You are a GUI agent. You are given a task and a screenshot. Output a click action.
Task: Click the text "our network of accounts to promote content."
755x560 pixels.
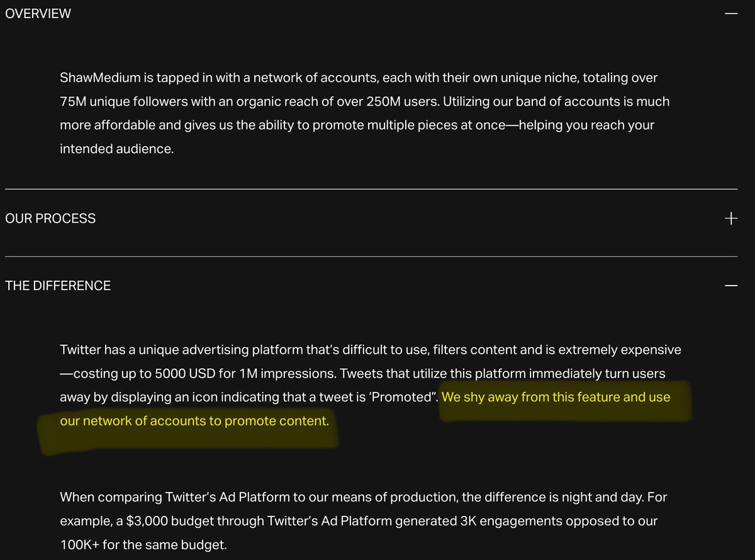(194, 421)
